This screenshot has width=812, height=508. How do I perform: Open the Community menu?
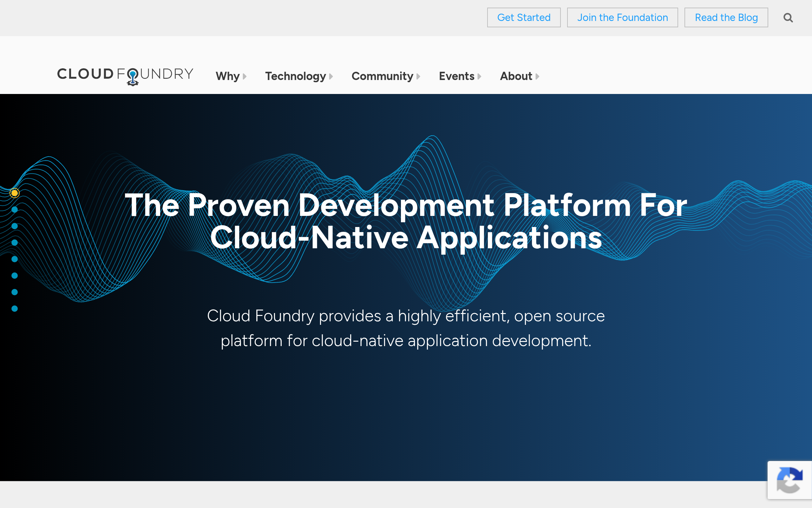coord(382,76)
